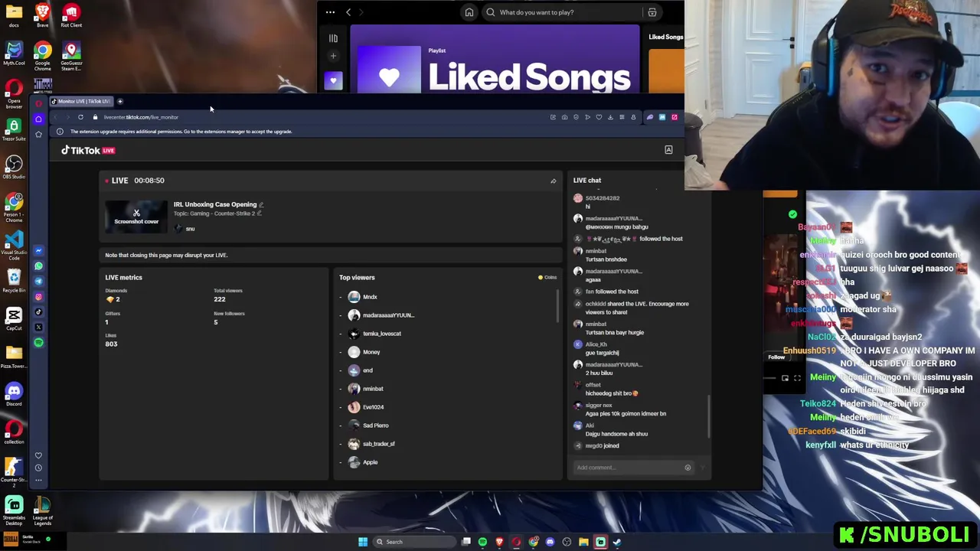
Task: Open CapCut desktop shortcut
Action: pos(14,318)
